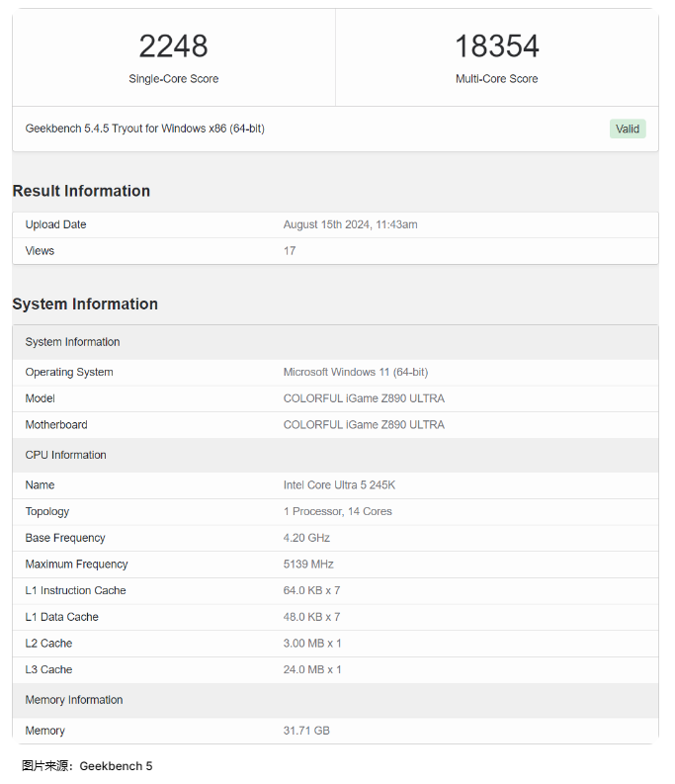Select the Geekbench 5.4.5 Tryout version text
Screen dimensions: 675x784
[144, 129]
